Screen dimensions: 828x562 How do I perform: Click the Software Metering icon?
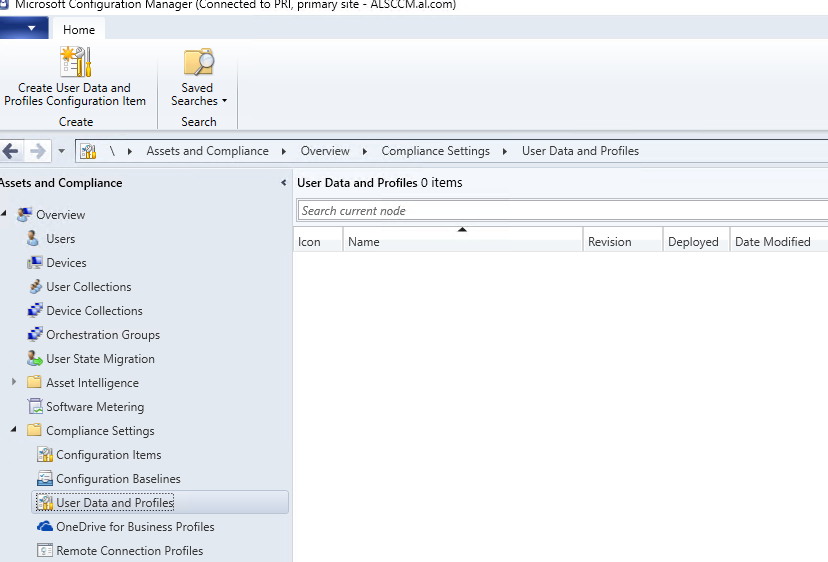click(35, 407)
